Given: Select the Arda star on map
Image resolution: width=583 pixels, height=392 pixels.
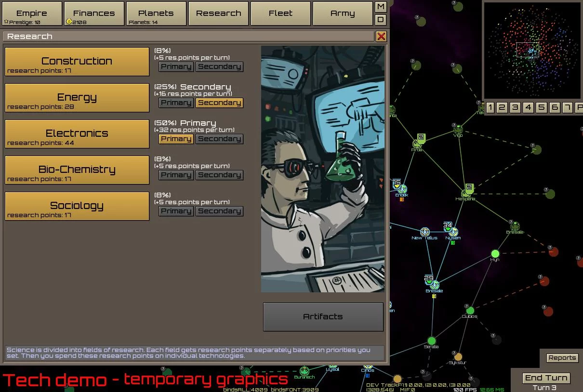Looking at the screenshot, I should click(417, 144).
